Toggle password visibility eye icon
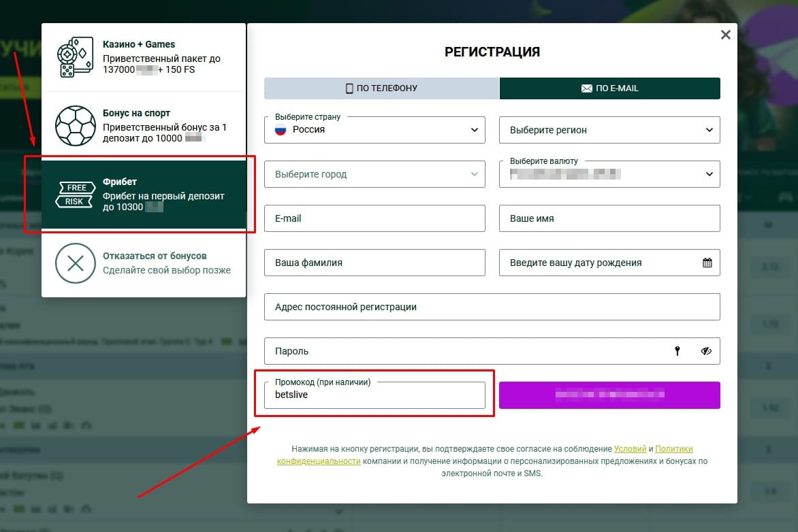Screen dimensions: 798x532 click(706, 351)
